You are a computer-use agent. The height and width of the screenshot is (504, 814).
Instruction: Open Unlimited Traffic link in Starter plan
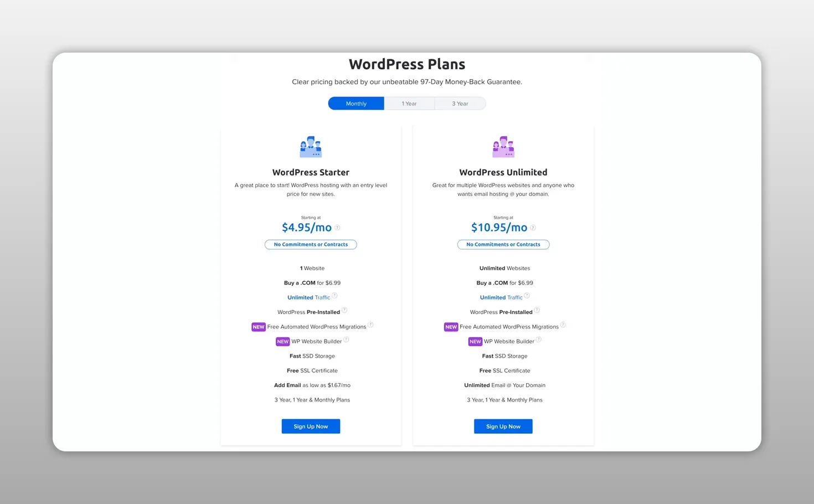pos(308,297)
